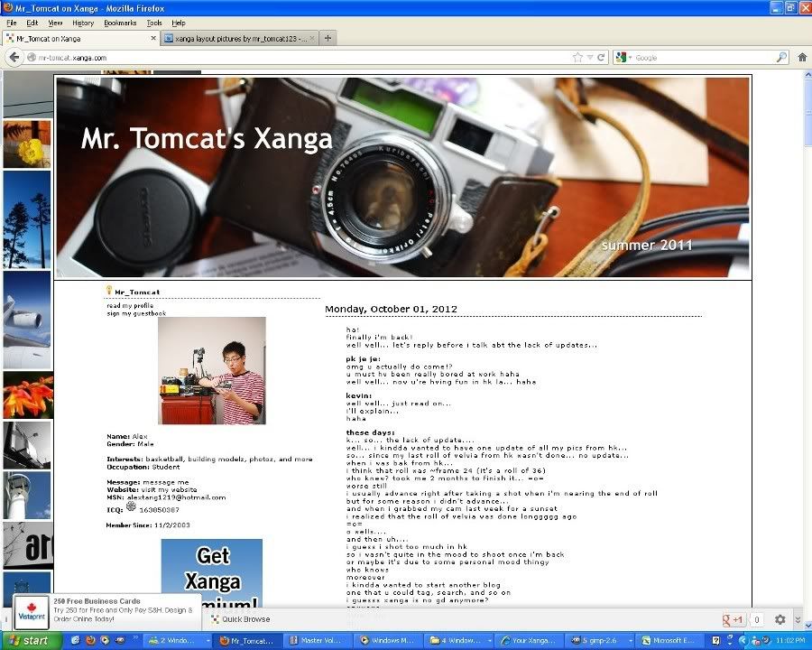Screen dimensions: 812x650
Task: Click the message me link
Action: [166, 482]
